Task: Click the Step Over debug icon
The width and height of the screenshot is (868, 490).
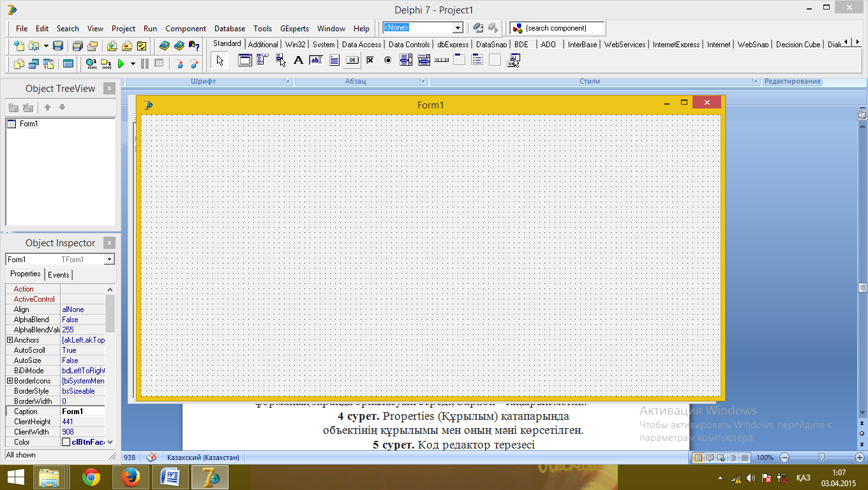Action: pos(194,63)
